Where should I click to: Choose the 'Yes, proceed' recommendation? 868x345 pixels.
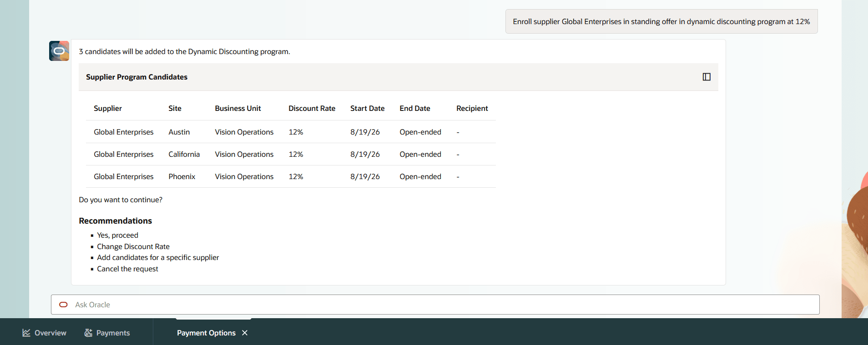(x=117, y=235)
